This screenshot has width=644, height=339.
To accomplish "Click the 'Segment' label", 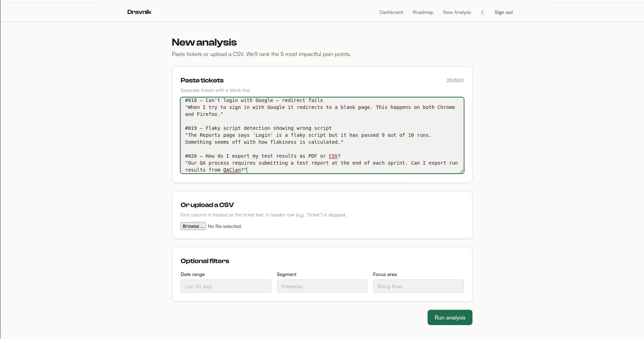I will click(x=287, y=274).
